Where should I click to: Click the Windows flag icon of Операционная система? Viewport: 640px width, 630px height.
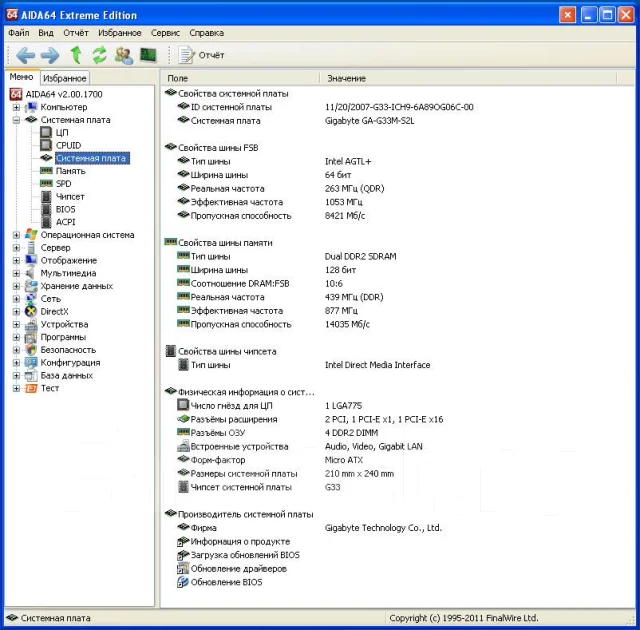pos(31,235)
